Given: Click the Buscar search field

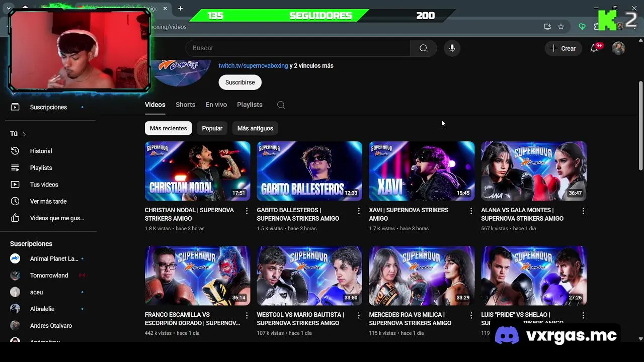Looking at the screenshot, I should pyautogui.click(x=298, y=48).
